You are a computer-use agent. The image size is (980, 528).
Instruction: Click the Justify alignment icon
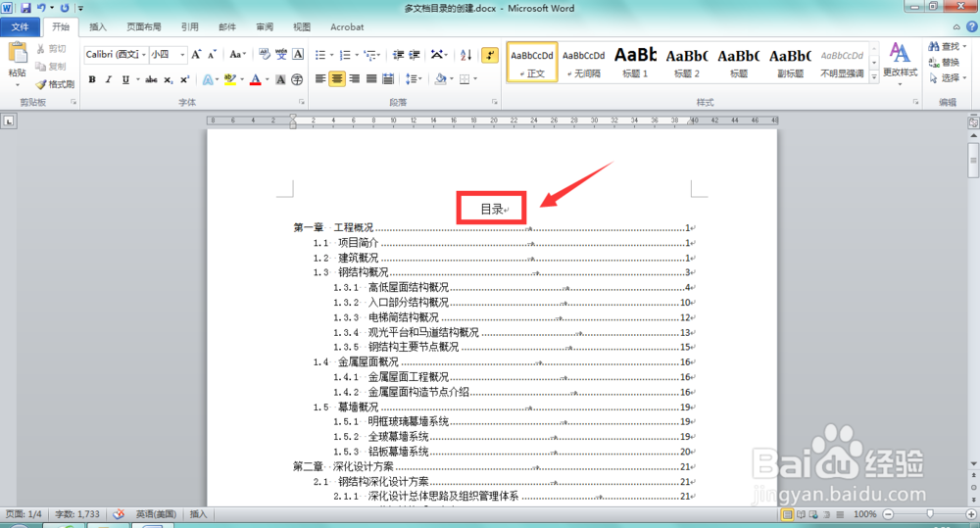[371, 78]
